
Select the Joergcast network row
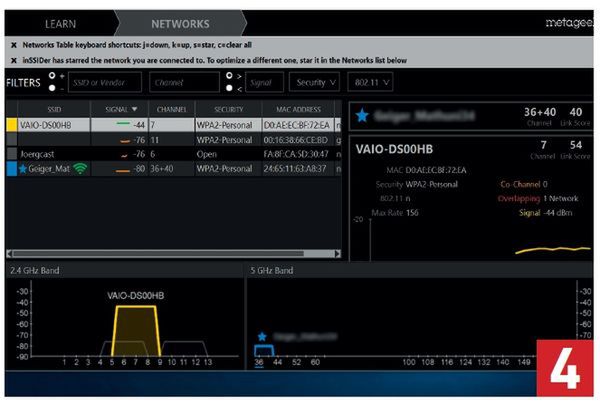(x=173, y=154)
